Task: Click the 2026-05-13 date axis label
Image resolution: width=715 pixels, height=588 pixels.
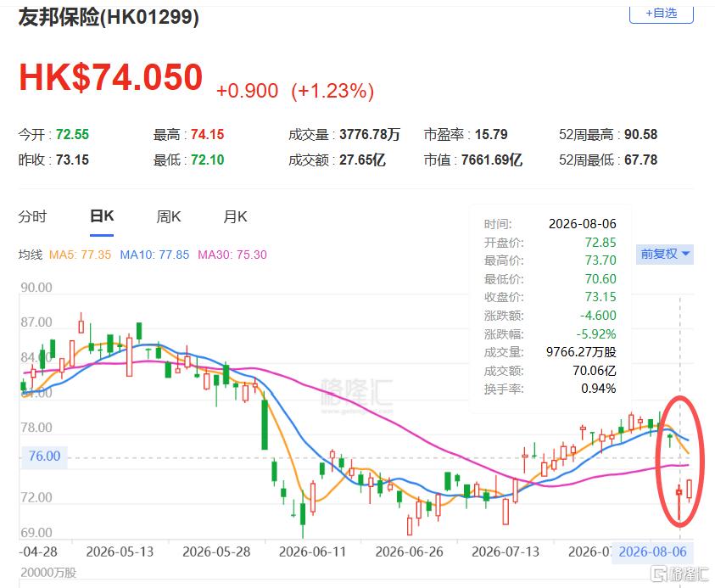Action: (x=120, y=552)
